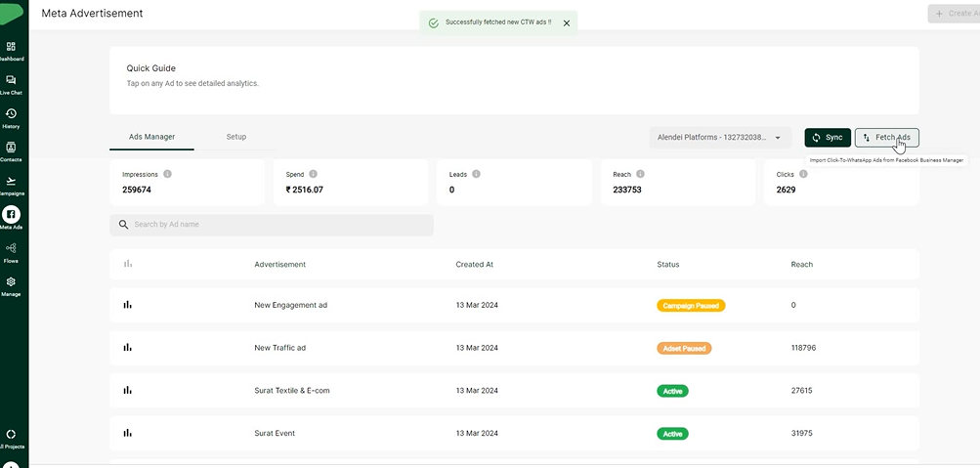Click the Adset Paused status badge
This screenshot has width=980, height=468.
[x=684, y=348]
